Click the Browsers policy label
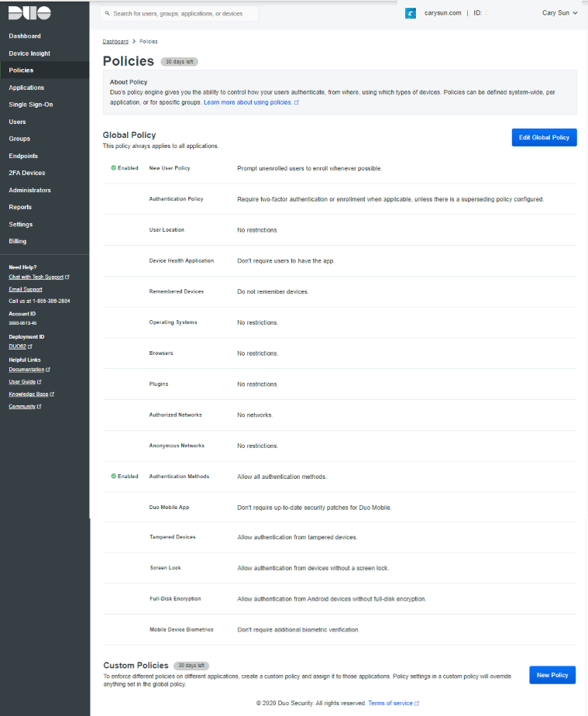 pyautogui.click(x=161, y=353)
